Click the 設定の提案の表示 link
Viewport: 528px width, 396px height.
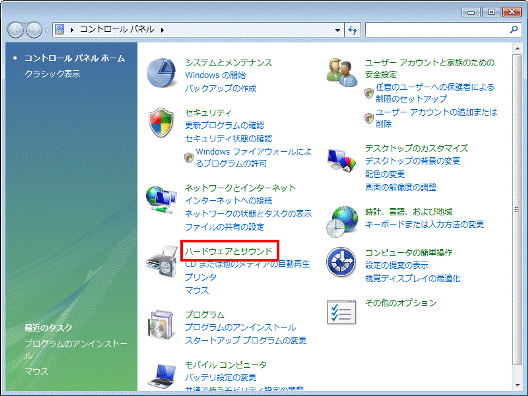point(397,265)
